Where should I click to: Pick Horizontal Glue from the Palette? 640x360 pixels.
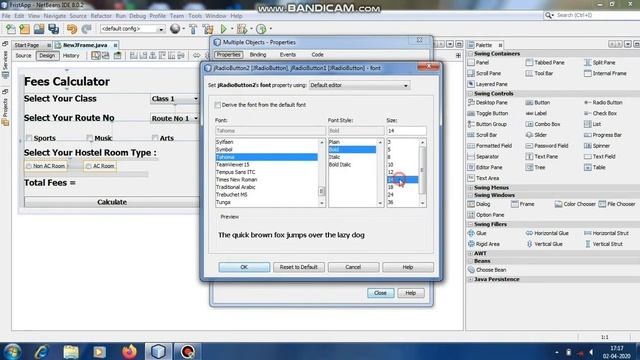point(547,233)
